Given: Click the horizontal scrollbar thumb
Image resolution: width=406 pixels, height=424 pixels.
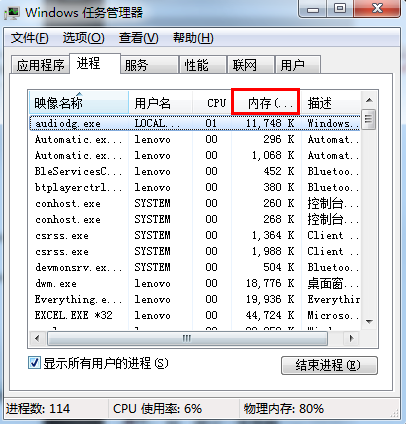Looking at the screenshot, I should coord(187,339).
